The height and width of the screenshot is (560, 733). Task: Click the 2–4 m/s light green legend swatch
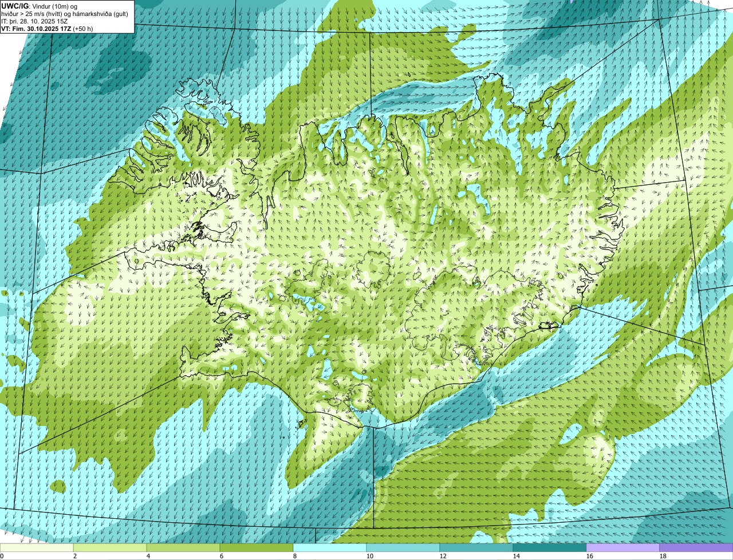point(110,547)
